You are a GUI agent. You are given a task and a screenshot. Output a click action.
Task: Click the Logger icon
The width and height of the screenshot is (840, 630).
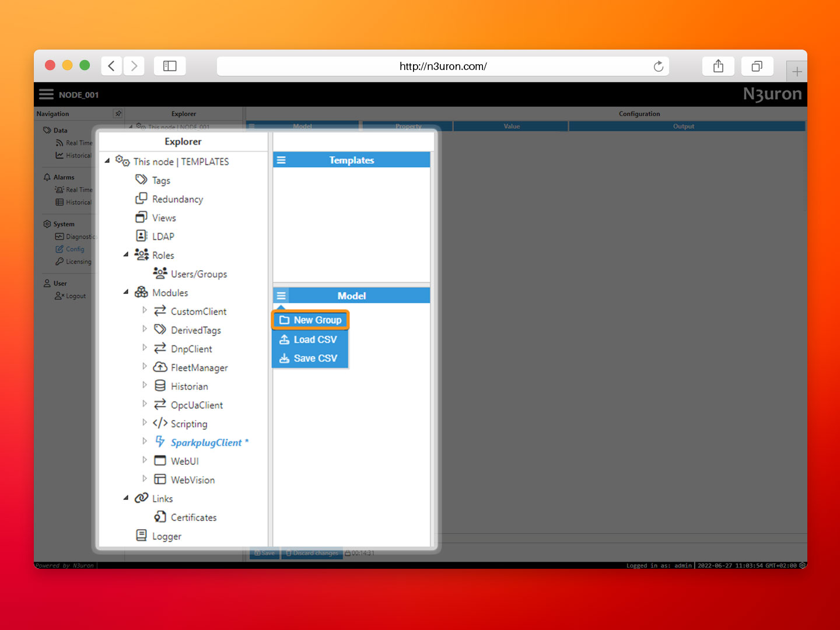coord(141,535)
